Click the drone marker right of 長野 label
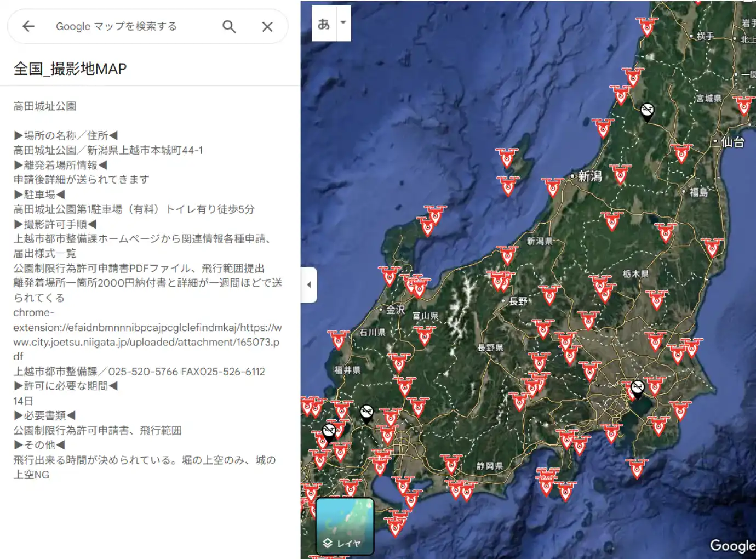 (x=549, y=294)
